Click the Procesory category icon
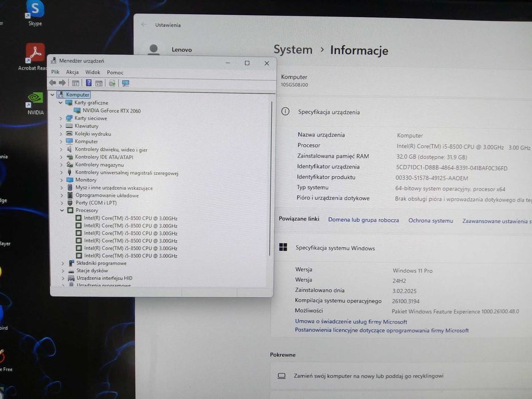Viewport: 532px width, 399px height. [x=70, y=210]
